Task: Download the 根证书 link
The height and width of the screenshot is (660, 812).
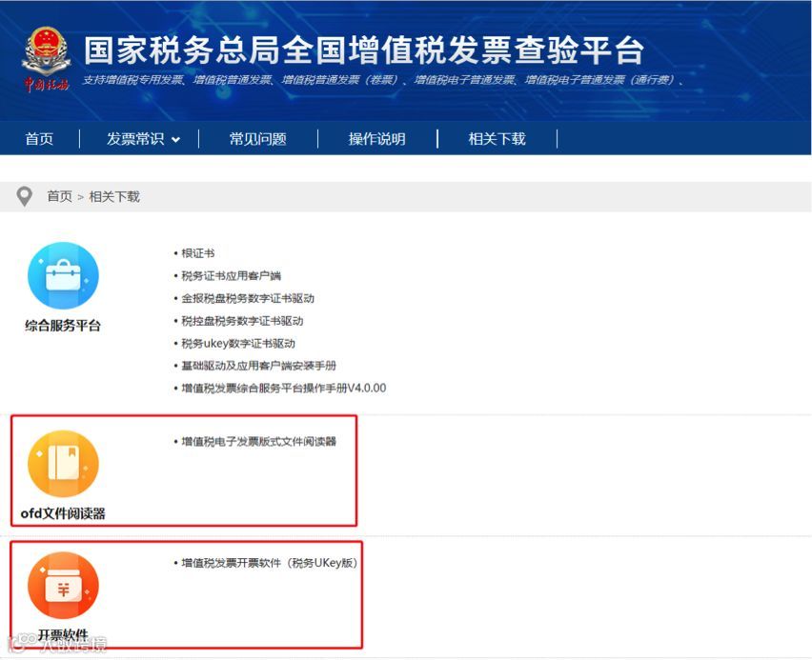Action: (x=198, y=253)
